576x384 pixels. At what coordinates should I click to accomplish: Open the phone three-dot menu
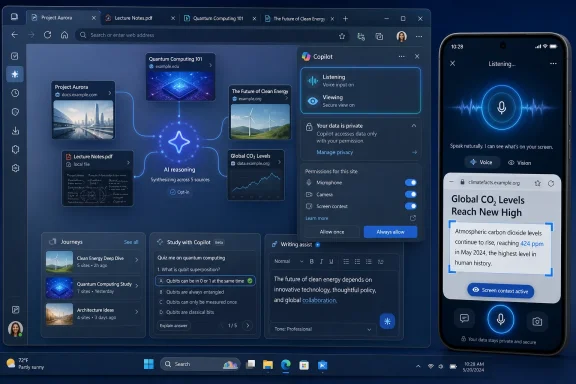553,64
